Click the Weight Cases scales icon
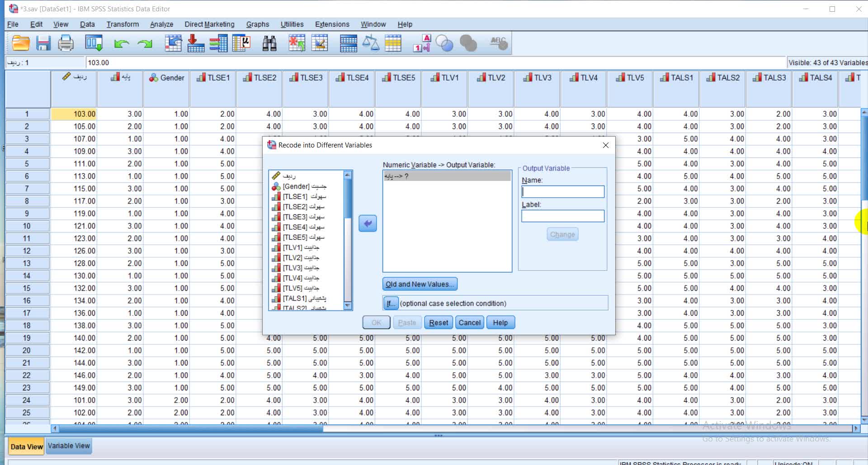This screenshot has height=465, width=868. [371, 43]
